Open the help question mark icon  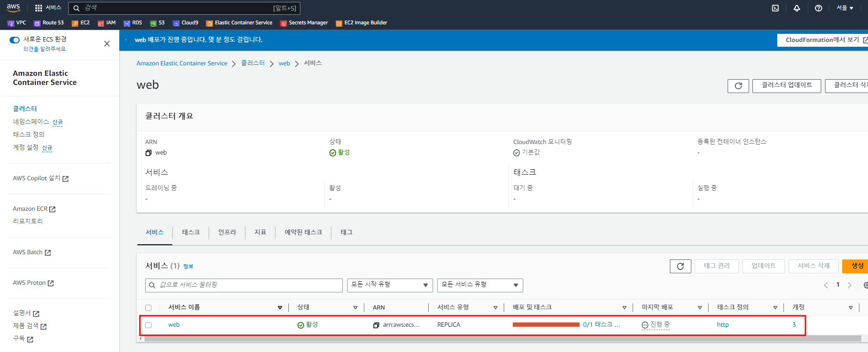(818, 8)
